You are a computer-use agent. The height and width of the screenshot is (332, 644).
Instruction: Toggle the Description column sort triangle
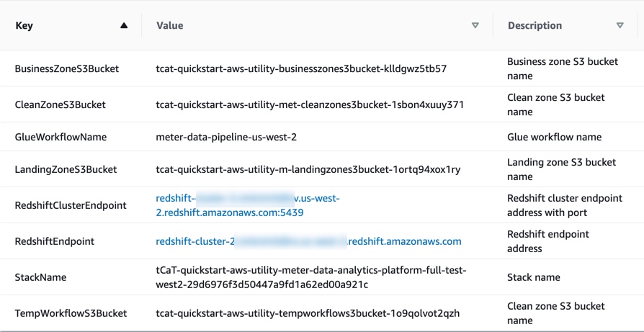tap(620, 25)
